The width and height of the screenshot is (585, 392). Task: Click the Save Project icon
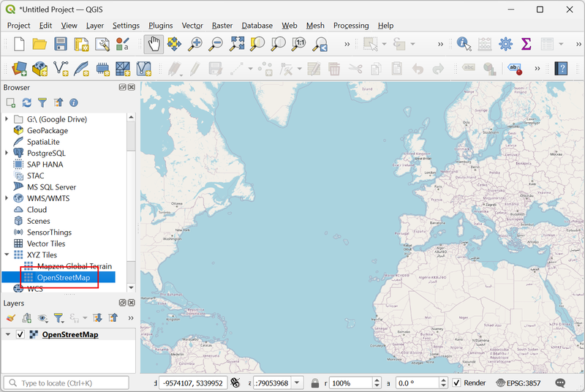coord(61,44)
